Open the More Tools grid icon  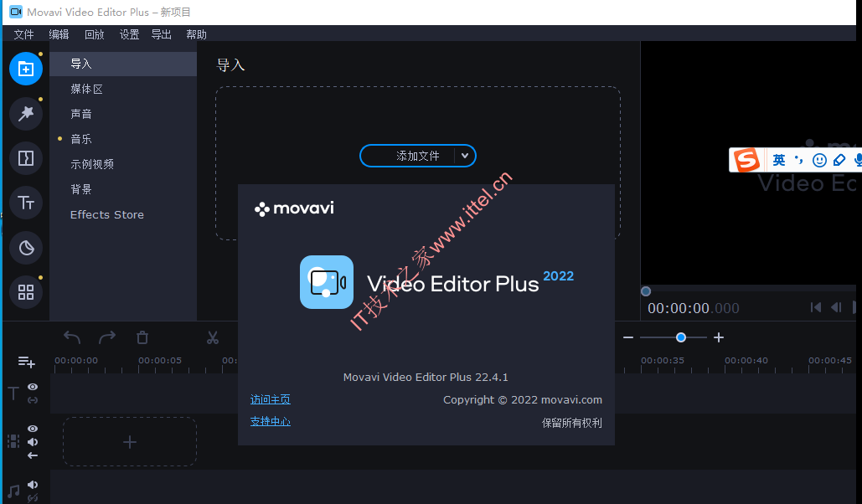tap(26, 292)
